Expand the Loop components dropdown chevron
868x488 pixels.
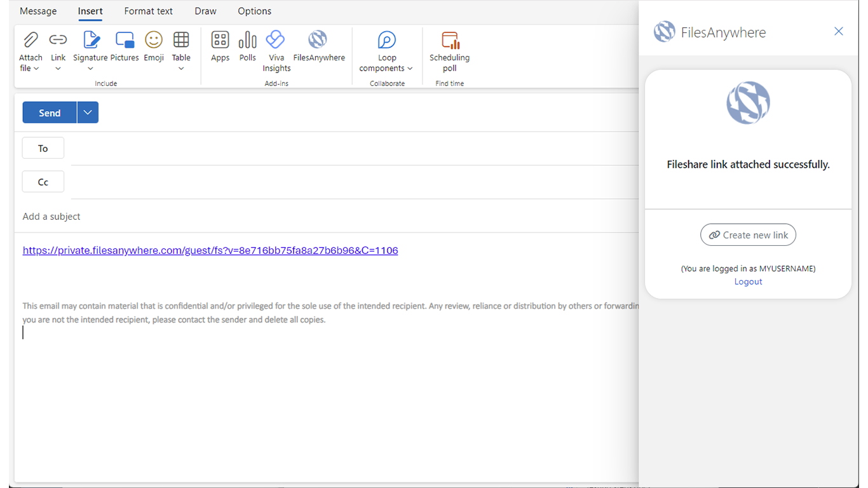(410, 69)
